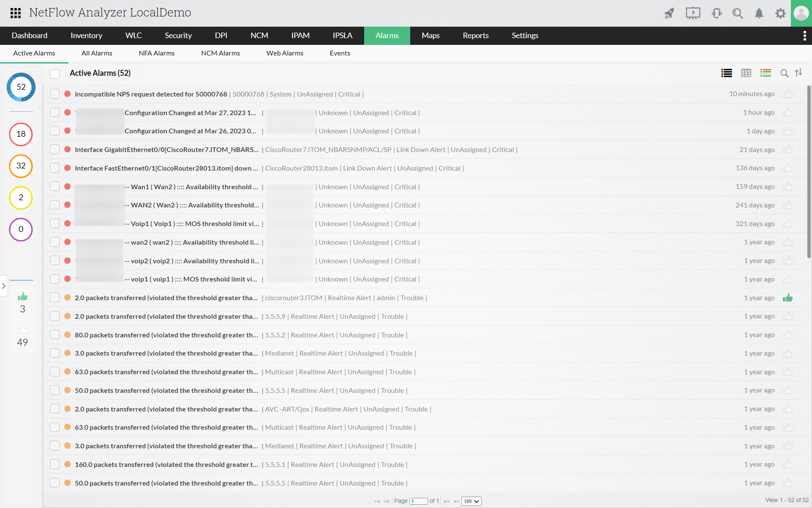
Task: Click the settings gear icon
Action: click(780, 12)
